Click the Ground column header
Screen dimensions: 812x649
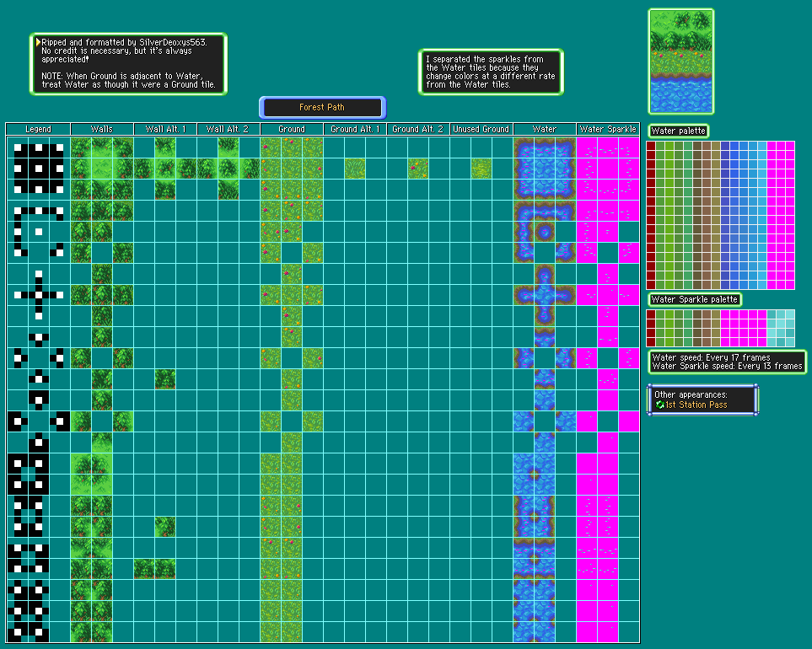(x=292, y=129)
